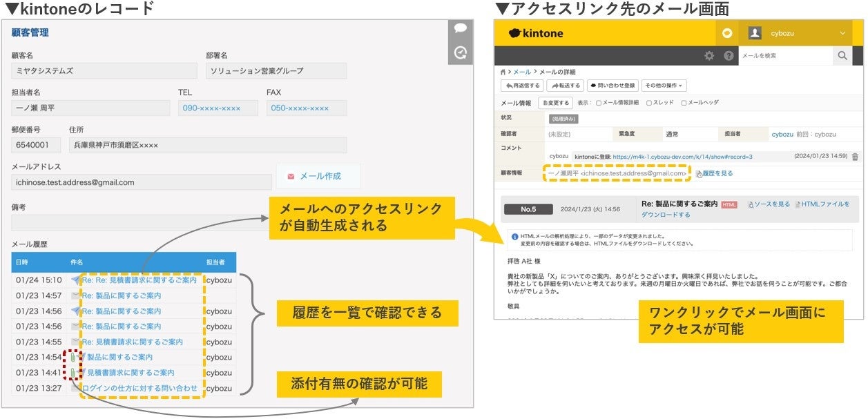The height and width of the screenshot is (419, 868).
Task: Click the 郵便番号 field showing 6540001
Action: (x=37, y=145)
